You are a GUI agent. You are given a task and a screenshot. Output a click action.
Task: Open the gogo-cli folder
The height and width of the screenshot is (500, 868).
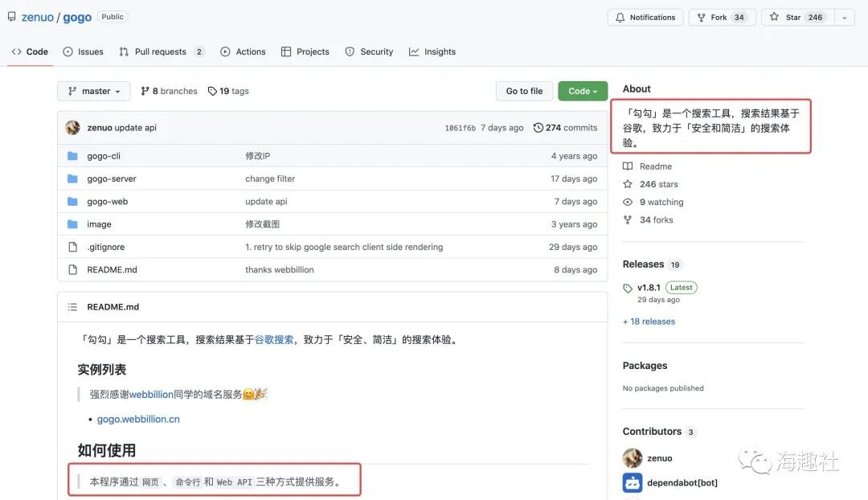click(104, 156)
